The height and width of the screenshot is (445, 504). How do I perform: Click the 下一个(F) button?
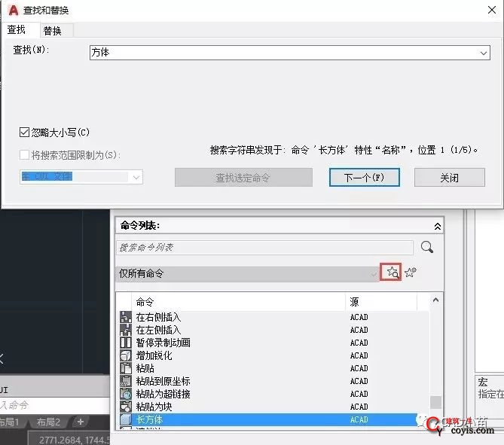[364, 177]
